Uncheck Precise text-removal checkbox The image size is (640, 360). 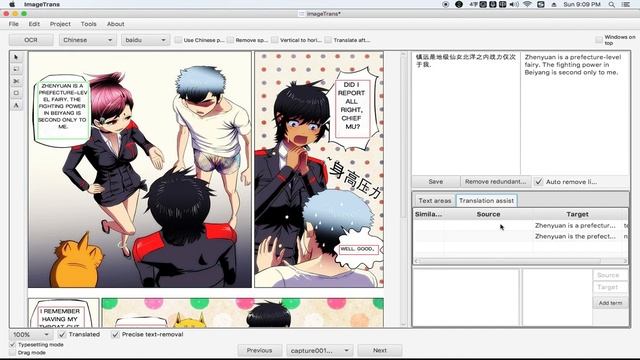[x=115, y=334]
